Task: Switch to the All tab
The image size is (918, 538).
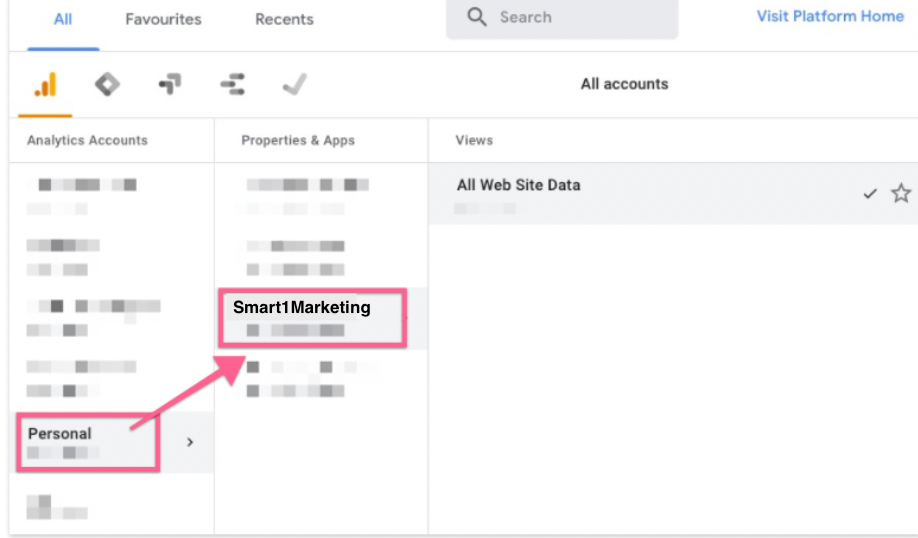Action: [63, 19]
